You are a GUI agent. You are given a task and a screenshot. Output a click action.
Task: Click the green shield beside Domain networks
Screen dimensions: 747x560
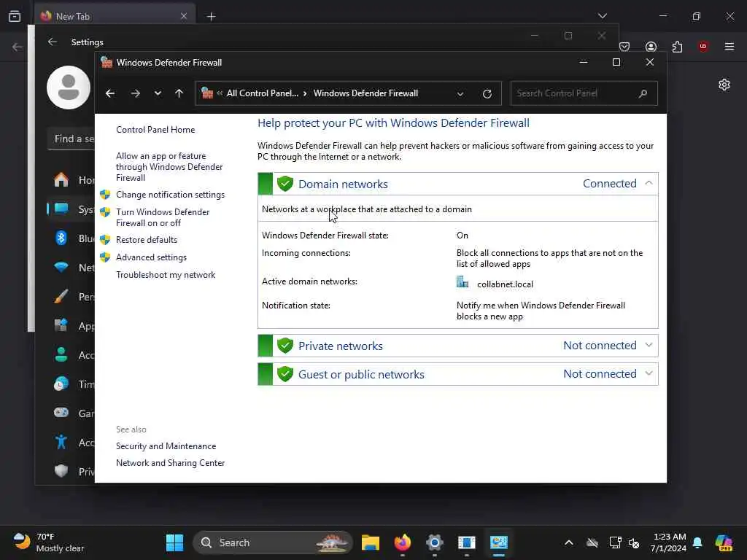tap(285, 183)
